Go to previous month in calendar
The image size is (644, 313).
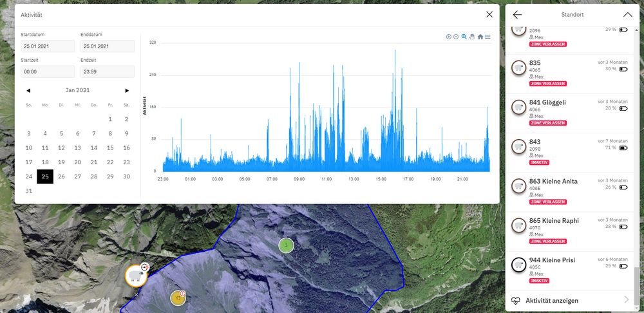click(x=28, y=91)
